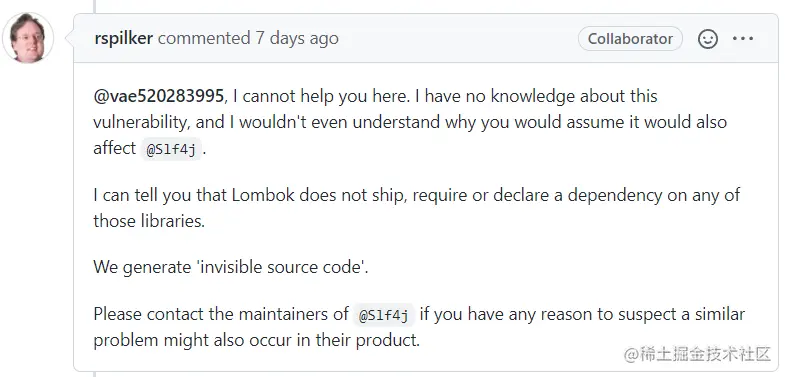The height and width of the screenshot is (377, 785).
Task: Click the @ symbol icon in the watermark
Action: (x=631, y=355)
